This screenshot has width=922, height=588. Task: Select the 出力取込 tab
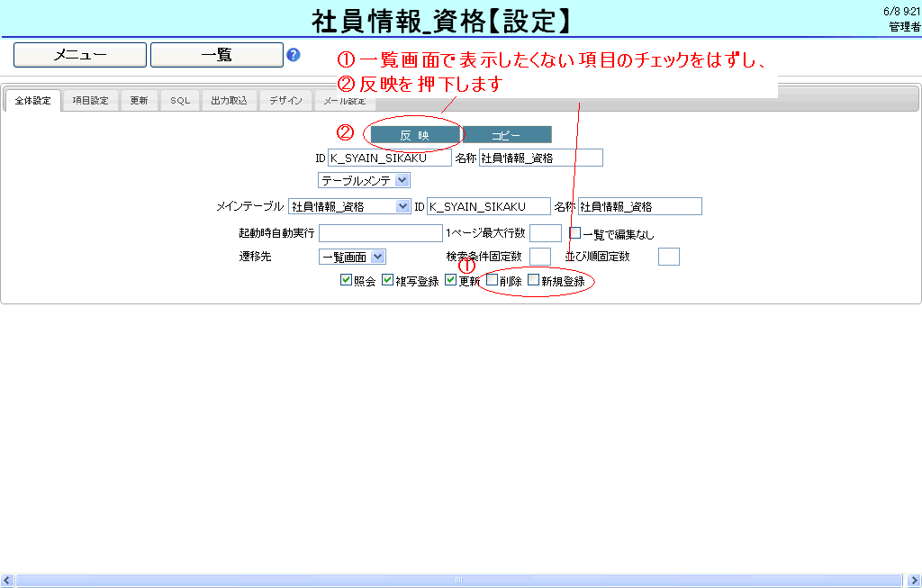[229, 101]
